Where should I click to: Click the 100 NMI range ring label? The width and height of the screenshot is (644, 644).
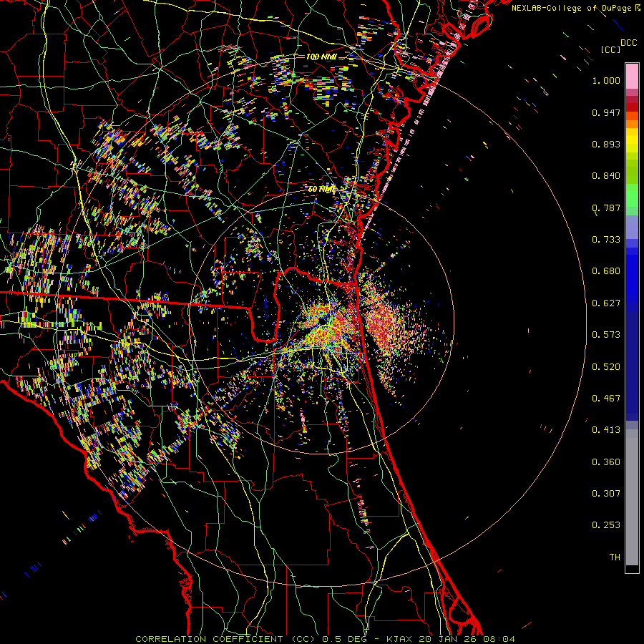(x=321, y=57)
